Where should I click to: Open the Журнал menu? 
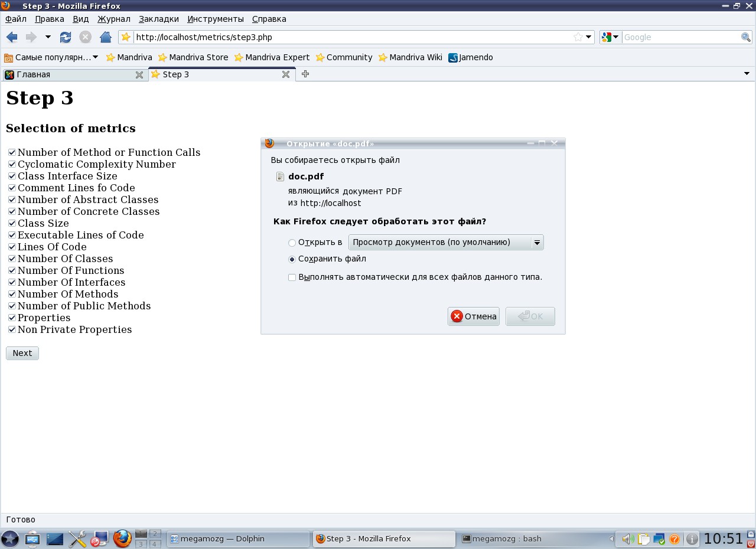point(114,19)
